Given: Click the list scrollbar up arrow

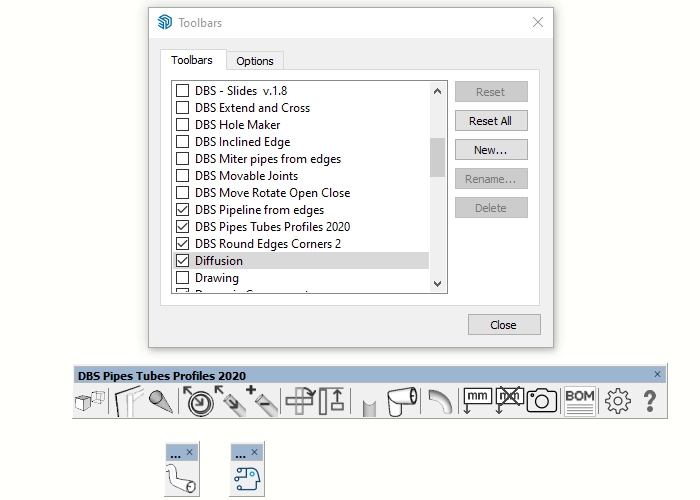Looking at the screenshot, I should (x=438, y=91).
